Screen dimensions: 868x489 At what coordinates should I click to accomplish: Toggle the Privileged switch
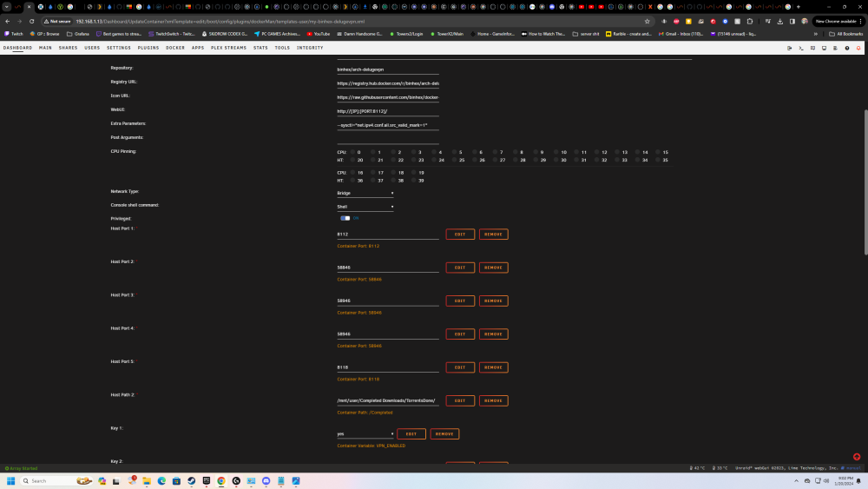(x=345, y=218)
